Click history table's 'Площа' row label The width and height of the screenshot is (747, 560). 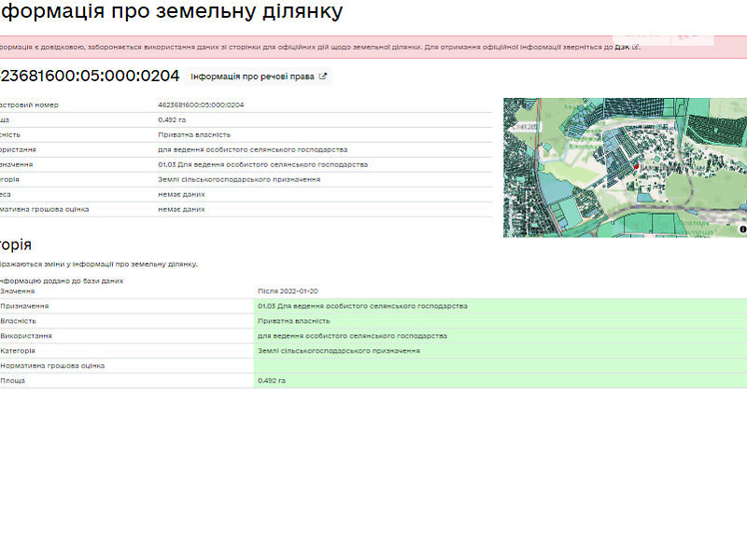[x=14, y=381]
